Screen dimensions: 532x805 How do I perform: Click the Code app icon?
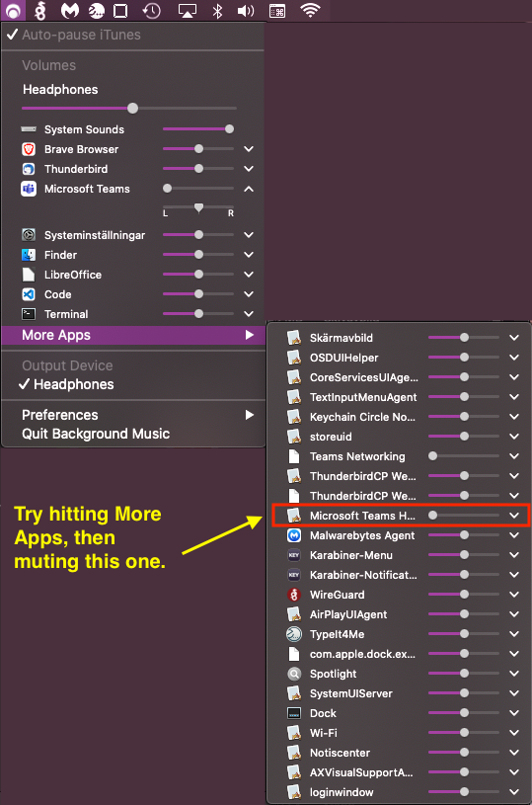click(x=29, y=294)
